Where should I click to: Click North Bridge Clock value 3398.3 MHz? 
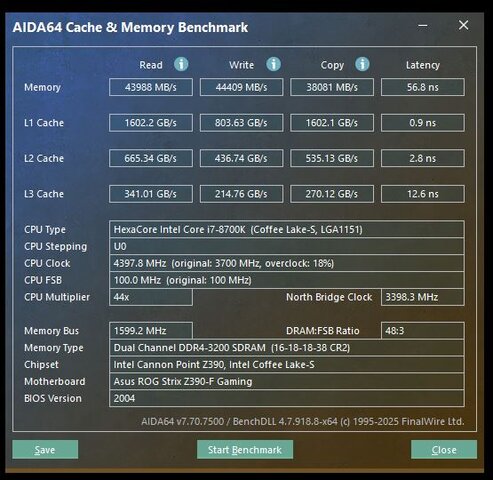click(x=423, y=297)
